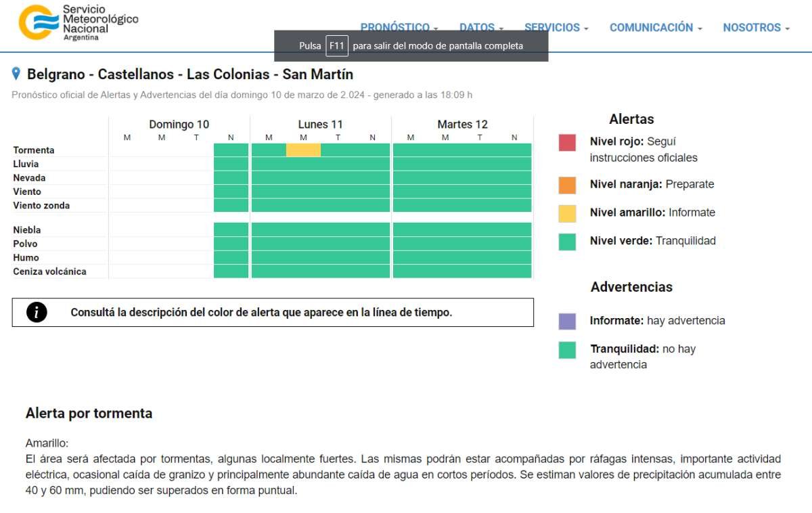Screen dimensions: 812x513
Task: Click the green Nivel verde swatch
Action: (x=567, y=242)
